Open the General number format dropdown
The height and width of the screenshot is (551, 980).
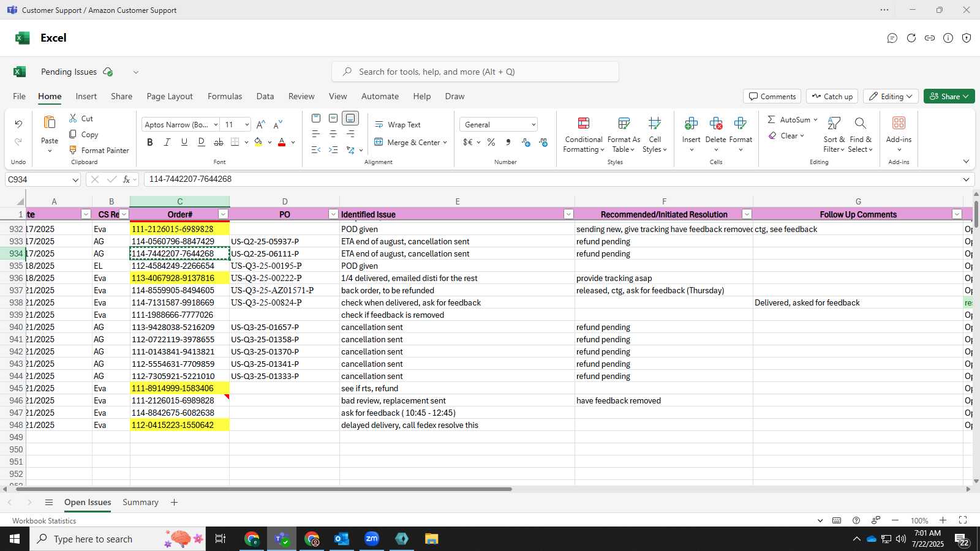533,125
